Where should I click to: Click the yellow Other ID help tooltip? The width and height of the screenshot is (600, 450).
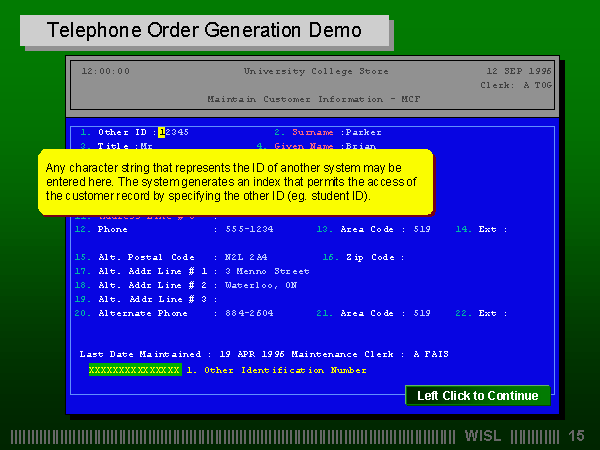tap(235, 182)
